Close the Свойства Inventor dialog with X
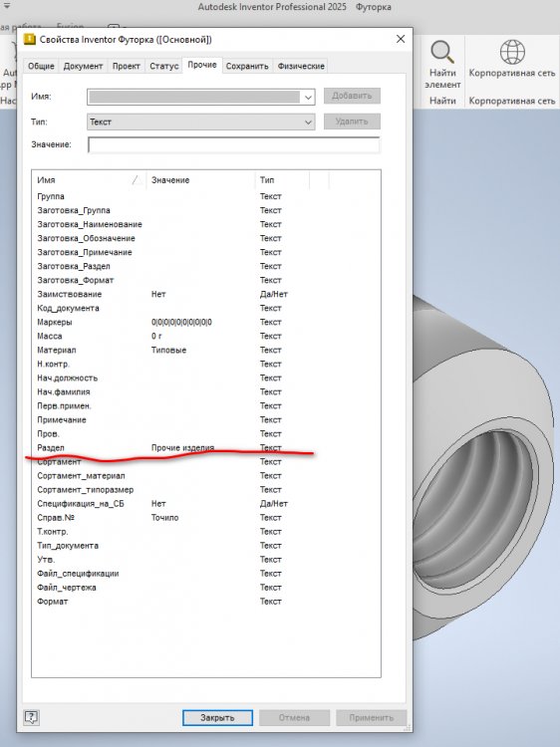Image resolution: width=560 pixels, height=747 pixels. (x=401, y=39)
